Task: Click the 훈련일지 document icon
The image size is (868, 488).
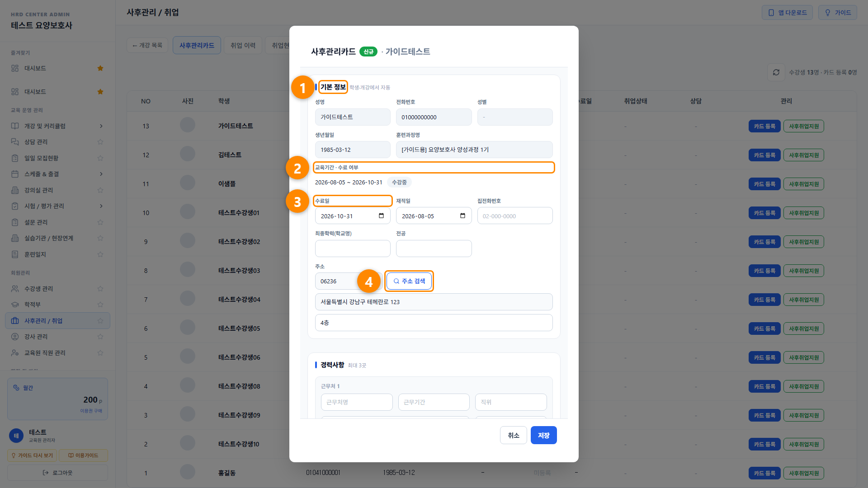Action: click(x=15, y=254)
